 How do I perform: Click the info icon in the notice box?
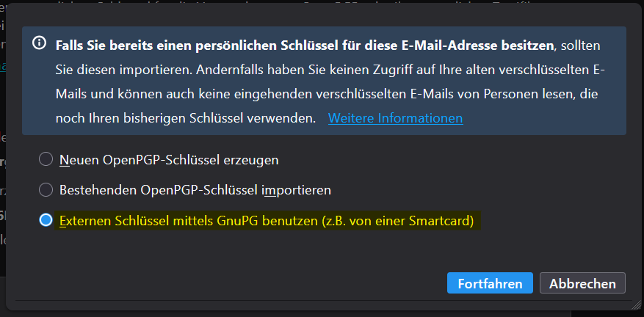tap(40, 43)
